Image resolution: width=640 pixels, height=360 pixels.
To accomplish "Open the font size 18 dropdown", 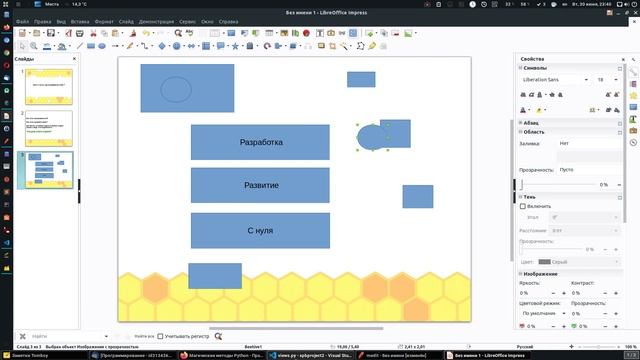I will click(616, 80).
